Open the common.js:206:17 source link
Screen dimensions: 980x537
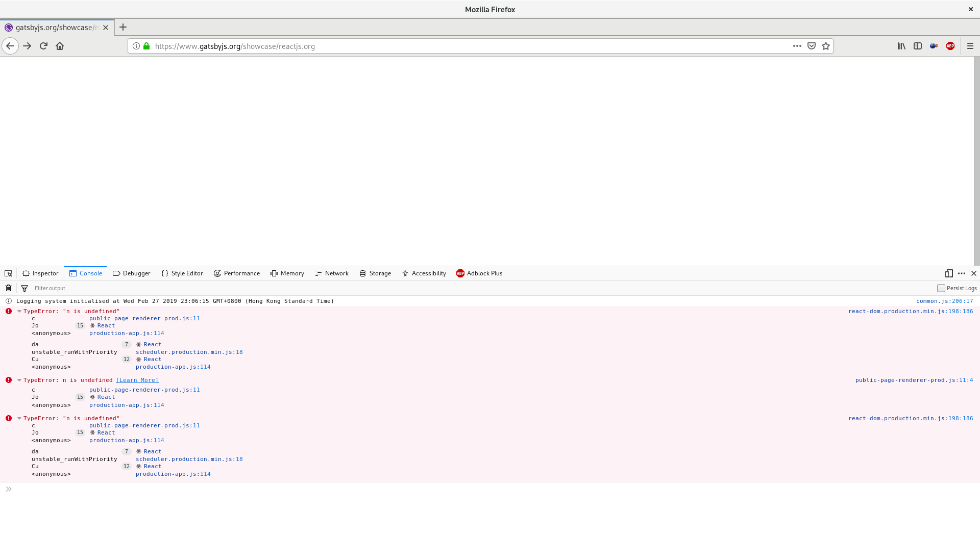pyautogui.click(x=945, y=301)
